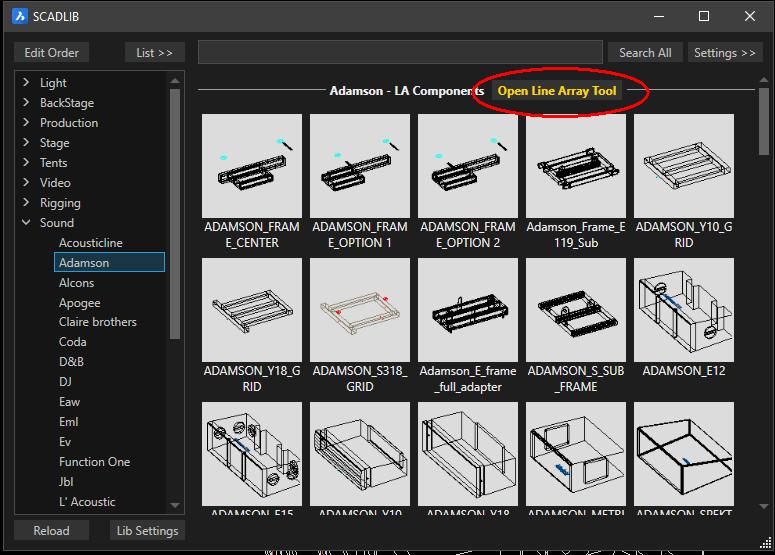Viewport: 775px width, 555px height.
Task: Open the List >> view options
Action: [154, 53]
